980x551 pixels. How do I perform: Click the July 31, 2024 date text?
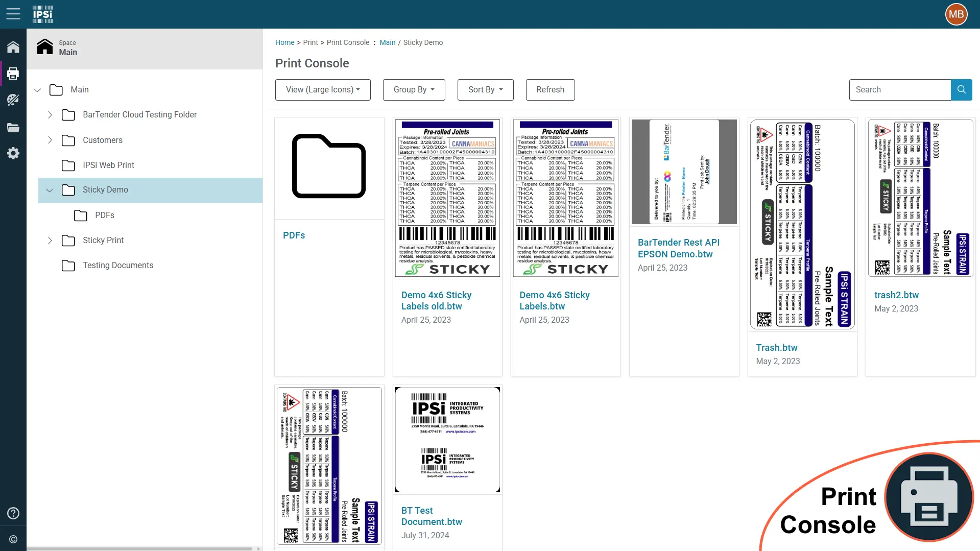coord(425,535)
